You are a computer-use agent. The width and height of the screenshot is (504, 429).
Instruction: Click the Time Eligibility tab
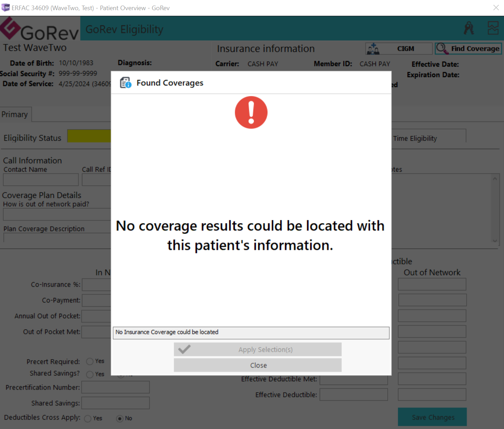pos(429,136)
